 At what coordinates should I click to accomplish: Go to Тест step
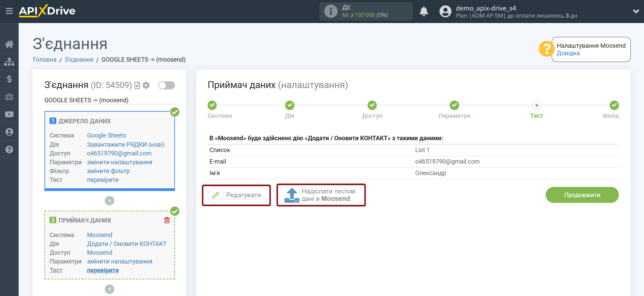(x=536, y=105)
